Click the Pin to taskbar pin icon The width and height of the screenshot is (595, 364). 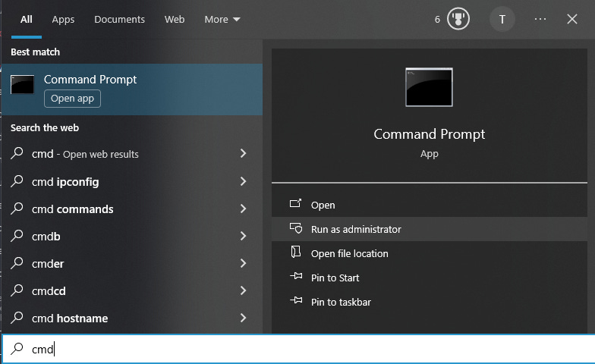(296, 300)
